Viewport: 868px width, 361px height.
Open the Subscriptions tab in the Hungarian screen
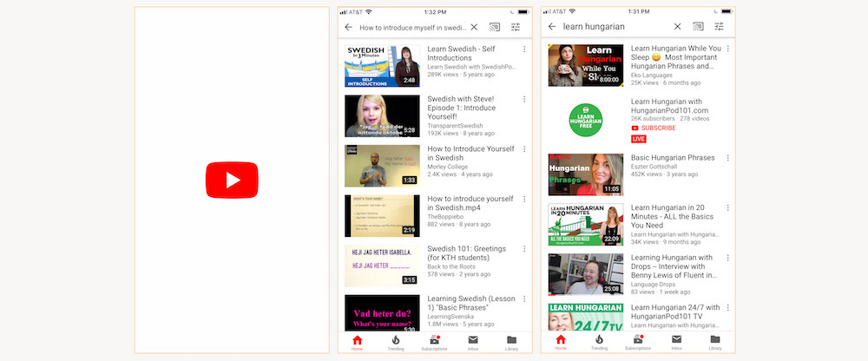tap(638, 342)
